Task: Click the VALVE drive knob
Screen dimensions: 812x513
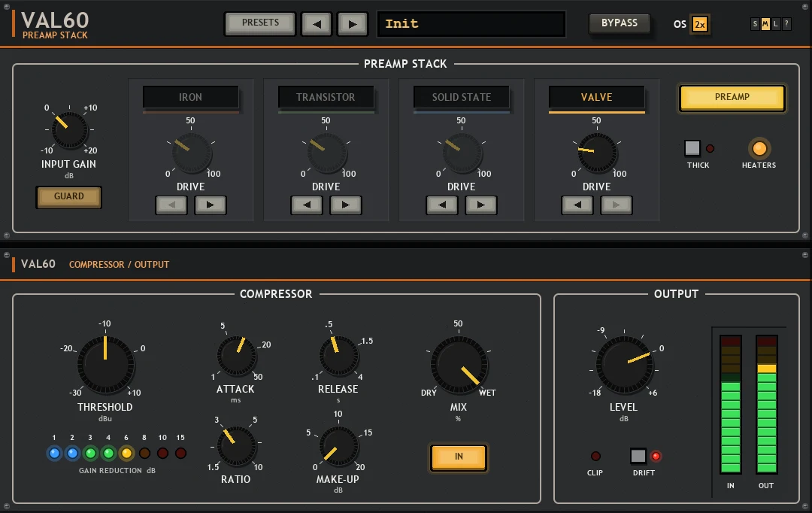Action: (x=598, y=153)
